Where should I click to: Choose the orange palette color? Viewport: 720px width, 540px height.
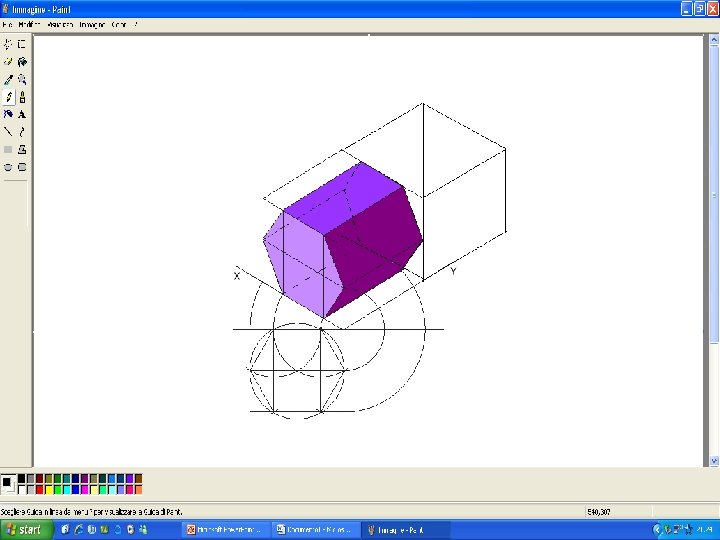pos(138,490)
